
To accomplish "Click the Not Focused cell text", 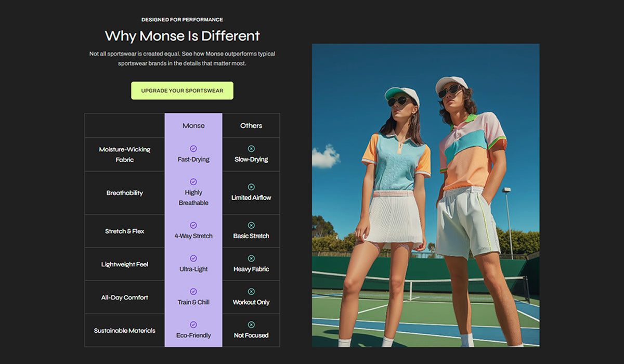I will 251,336.
